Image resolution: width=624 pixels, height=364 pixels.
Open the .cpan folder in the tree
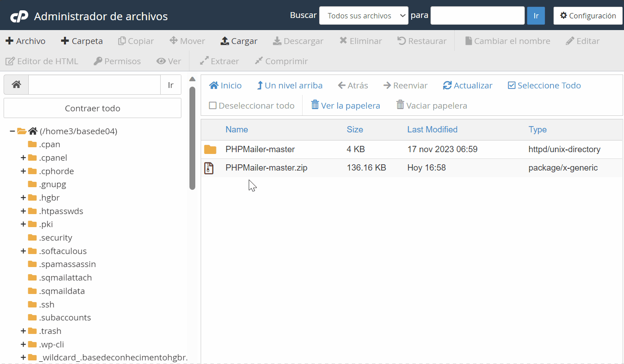[44, 144]
